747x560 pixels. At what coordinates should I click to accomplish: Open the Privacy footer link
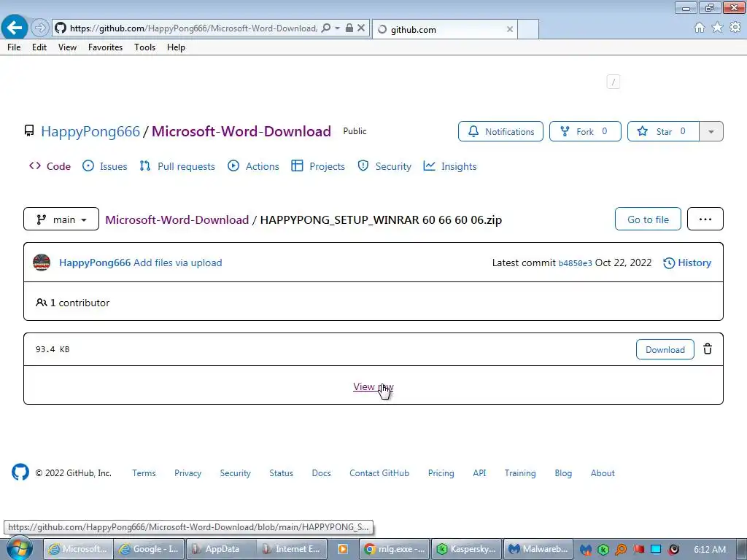(187, 472)
